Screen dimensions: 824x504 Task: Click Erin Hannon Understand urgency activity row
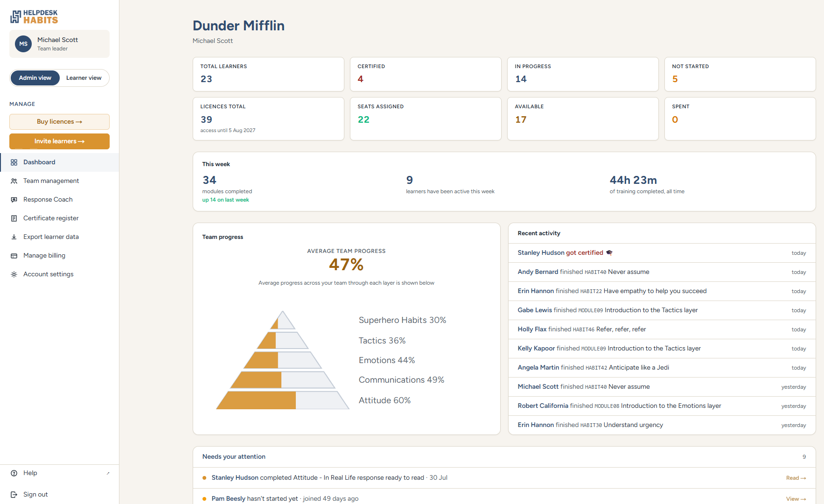click(x=662, y=425)
